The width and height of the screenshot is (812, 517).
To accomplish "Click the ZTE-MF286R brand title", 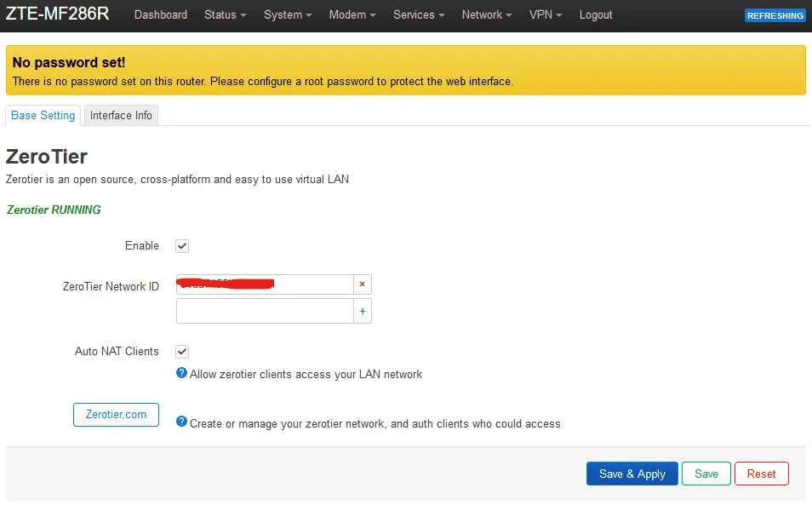I will tap(58, 14).
